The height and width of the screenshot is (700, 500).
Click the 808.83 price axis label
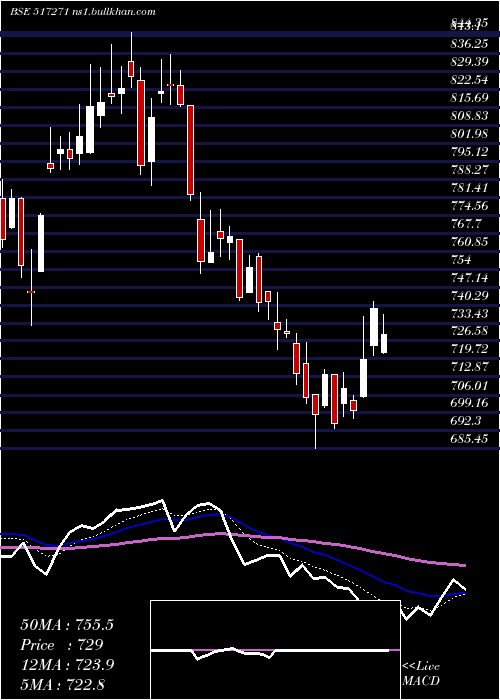469,116
